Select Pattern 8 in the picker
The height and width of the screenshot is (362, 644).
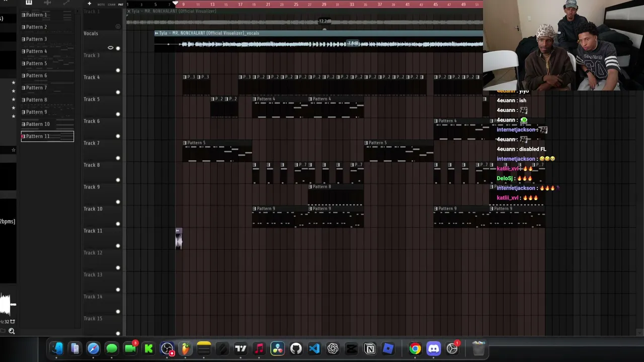click(47, 100)
